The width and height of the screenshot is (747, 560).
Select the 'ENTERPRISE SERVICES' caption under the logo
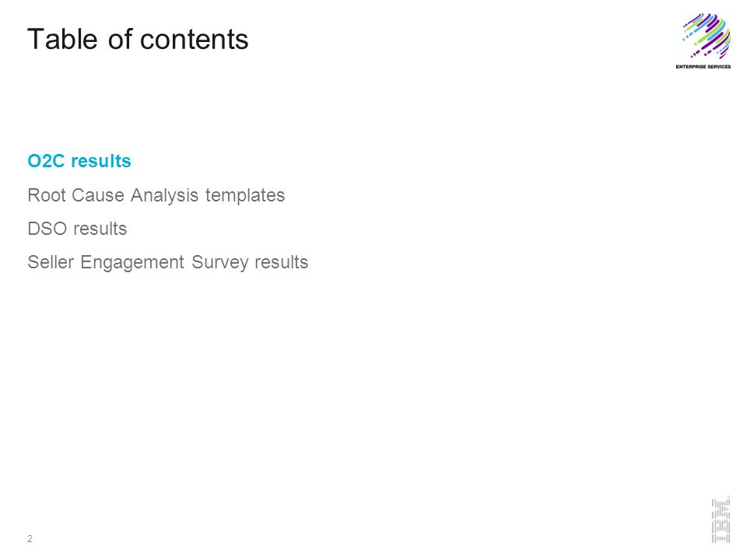[x=703, y=67]
